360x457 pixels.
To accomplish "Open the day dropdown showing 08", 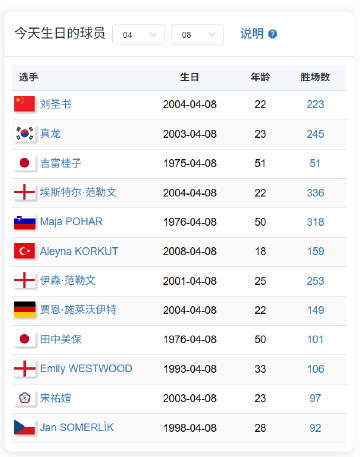I will [x=197, y=34].
